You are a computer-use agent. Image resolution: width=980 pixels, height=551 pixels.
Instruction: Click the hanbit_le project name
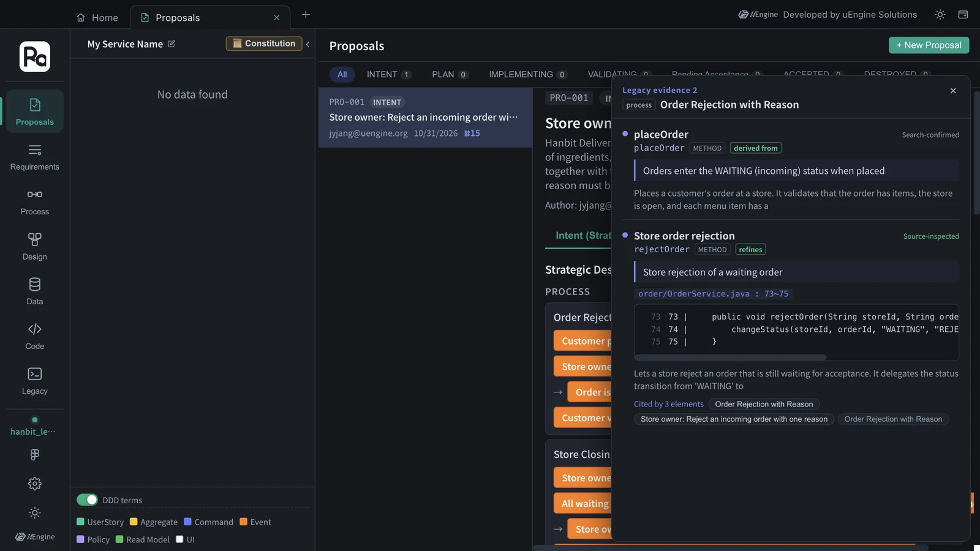[33, 432]
